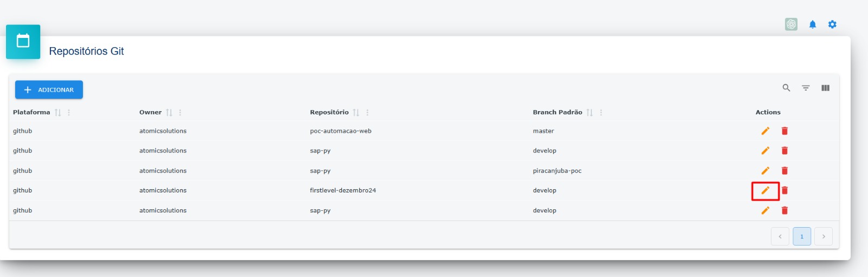Delete the poc-automacao-web repository

784,131
